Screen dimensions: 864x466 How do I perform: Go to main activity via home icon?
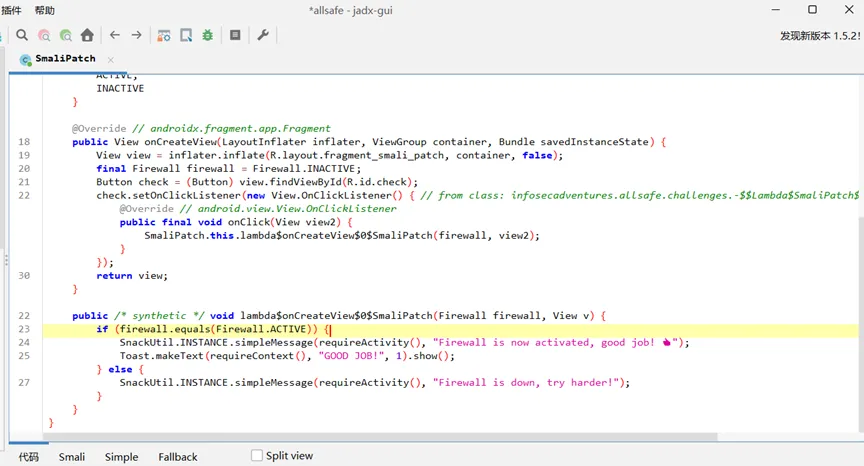tap(87, 35)
